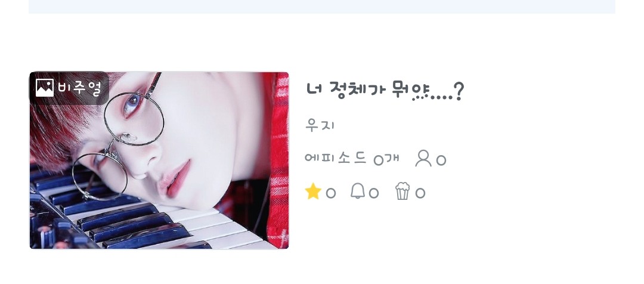Click the 에피소드 0개 episode count
This screenshot has width=644, height=284.
click(352, 158)
